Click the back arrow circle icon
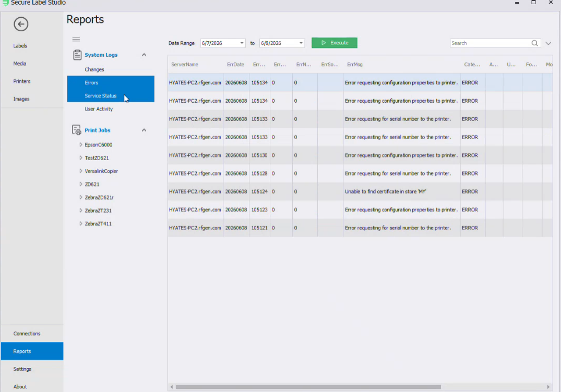This screenshot has width=561, height=392. coord(21,24)
